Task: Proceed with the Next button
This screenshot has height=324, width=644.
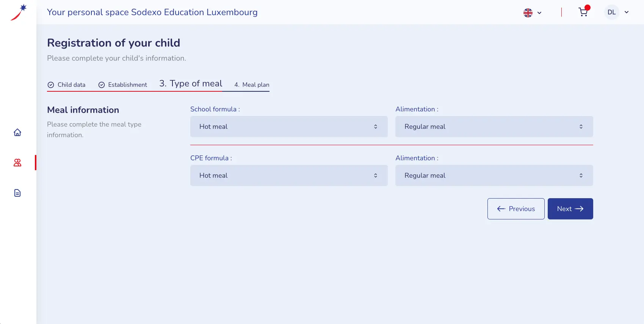Action: 570,209
